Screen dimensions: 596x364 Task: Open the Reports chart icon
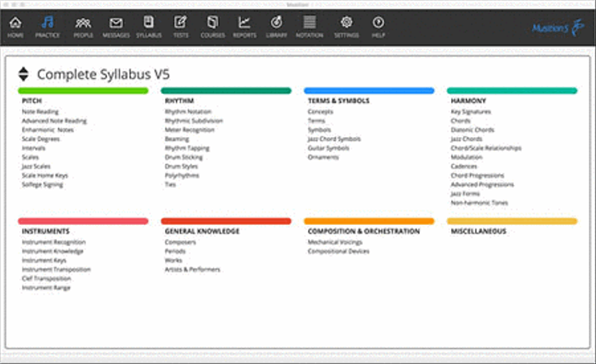point(244,23)
